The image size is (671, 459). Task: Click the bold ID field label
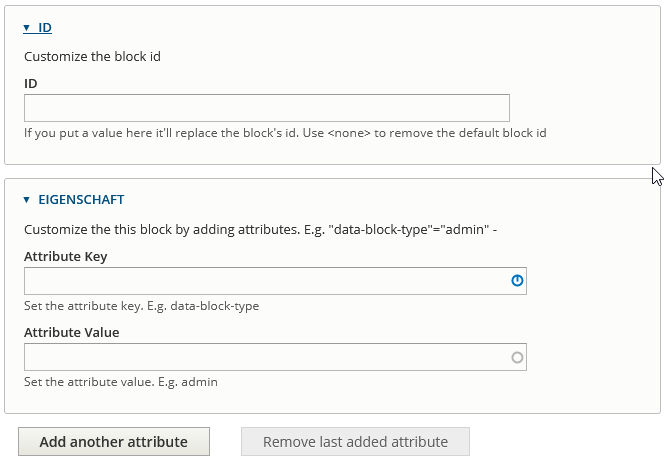pyautogui.click(x=31, y=83)
